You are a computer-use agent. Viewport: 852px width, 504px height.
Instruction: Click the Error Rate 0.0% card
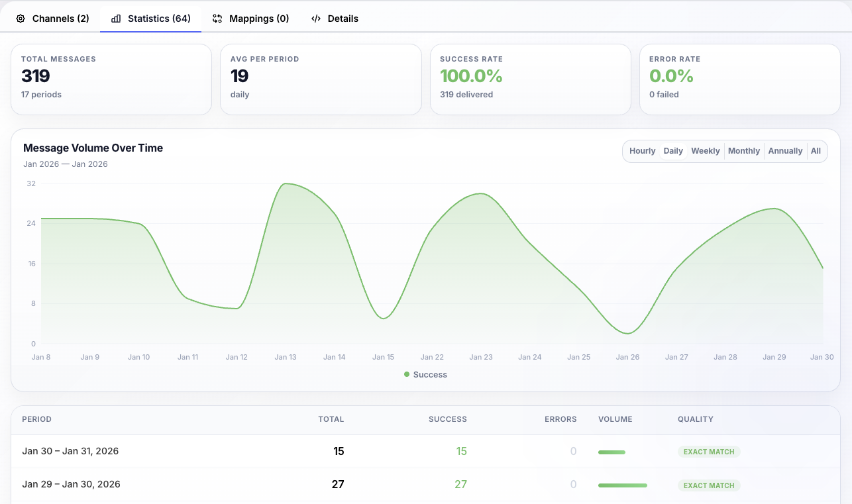coord(740,79)
